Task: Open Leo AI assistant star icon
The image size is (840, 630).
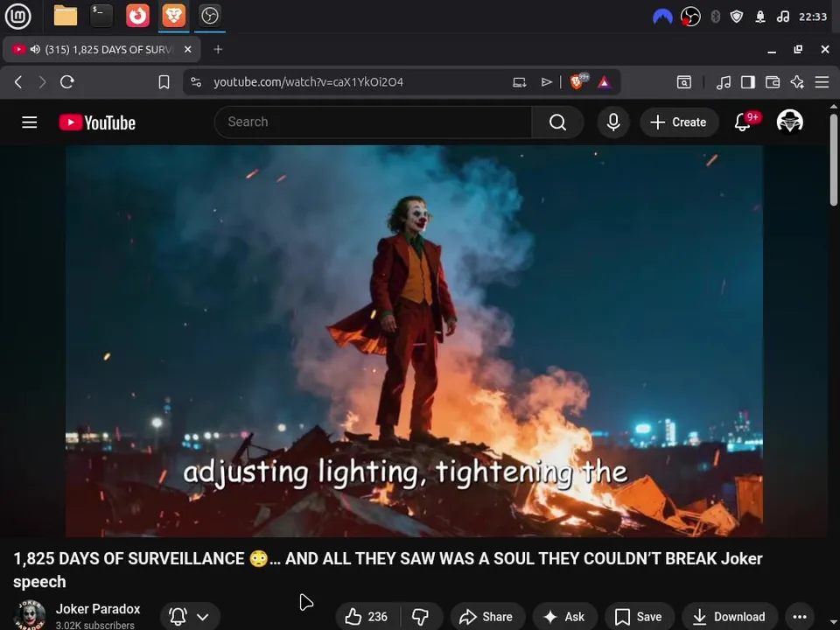Action: [x=797, y=82]
